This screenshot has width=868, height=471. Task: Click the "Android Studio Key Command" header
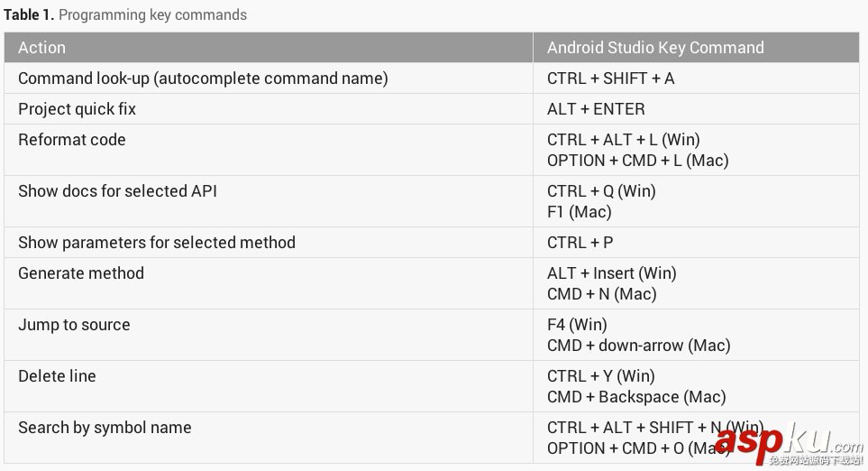(x=655, y=48)
